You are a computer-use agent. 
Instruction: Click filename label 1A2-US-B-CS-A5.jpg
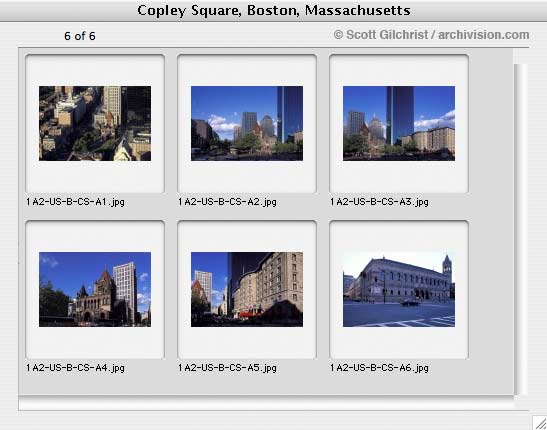(x=227, y=368)
